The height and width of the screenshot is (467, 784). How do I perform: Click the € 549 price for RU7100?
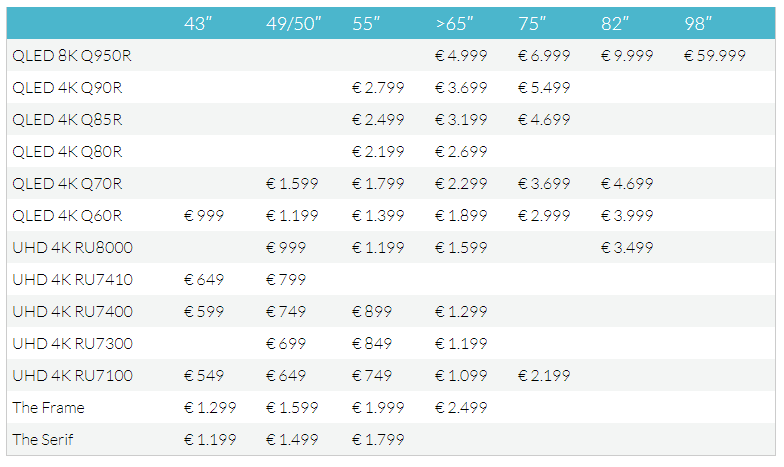click(204, 376)
